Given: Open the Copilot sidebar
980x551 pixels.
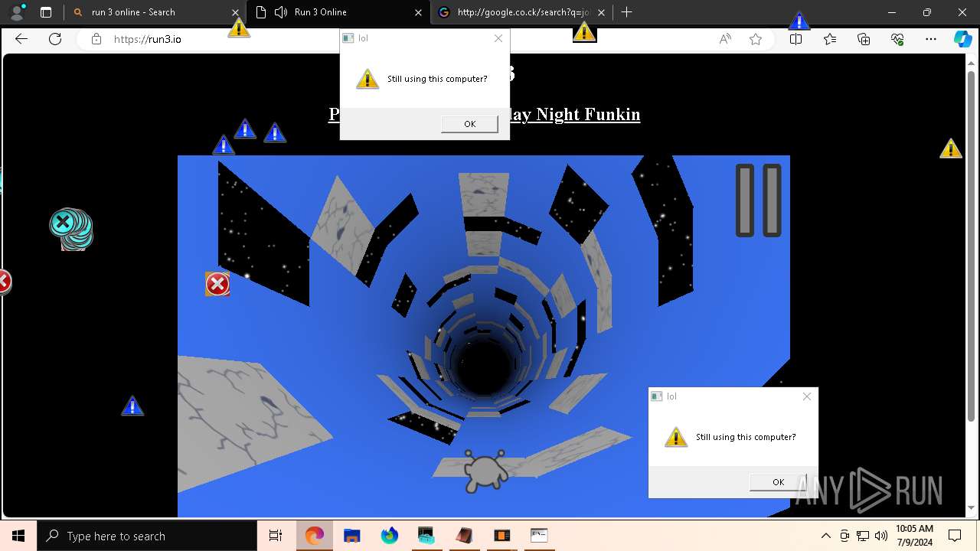Looking at the screenshot, I should (962, 39).
